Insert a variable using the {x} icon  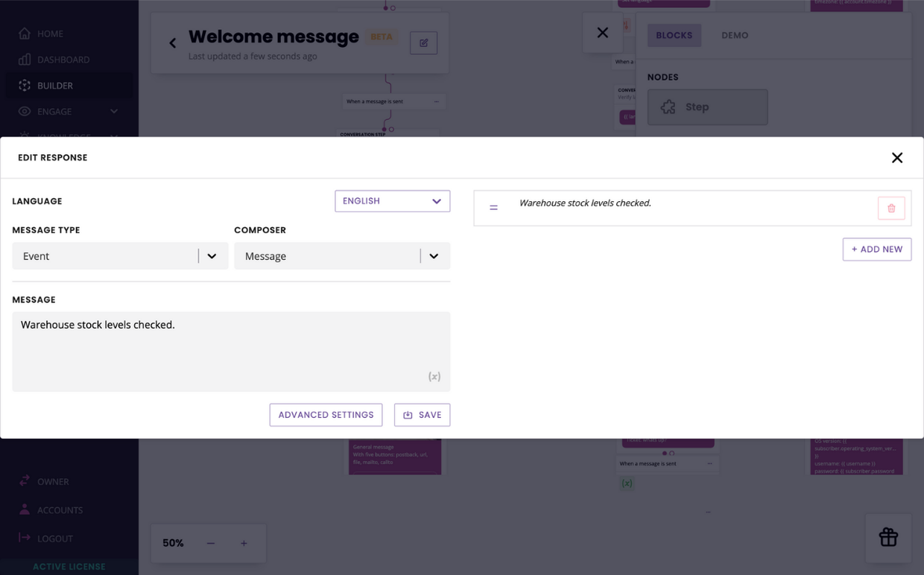pos(434,376)
